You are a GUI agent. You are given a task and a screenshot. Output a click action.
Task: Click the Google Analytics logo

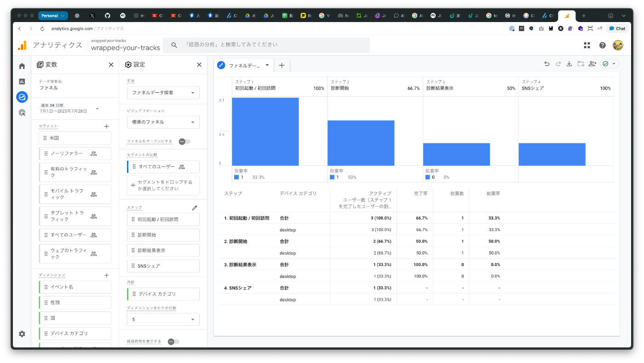[x=22, y=45]
